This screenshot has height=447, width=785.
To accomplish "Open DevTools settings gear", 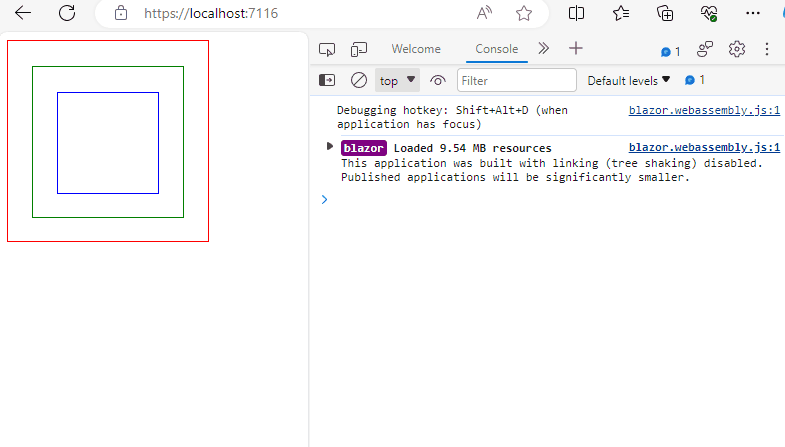I will click(737, 49).
